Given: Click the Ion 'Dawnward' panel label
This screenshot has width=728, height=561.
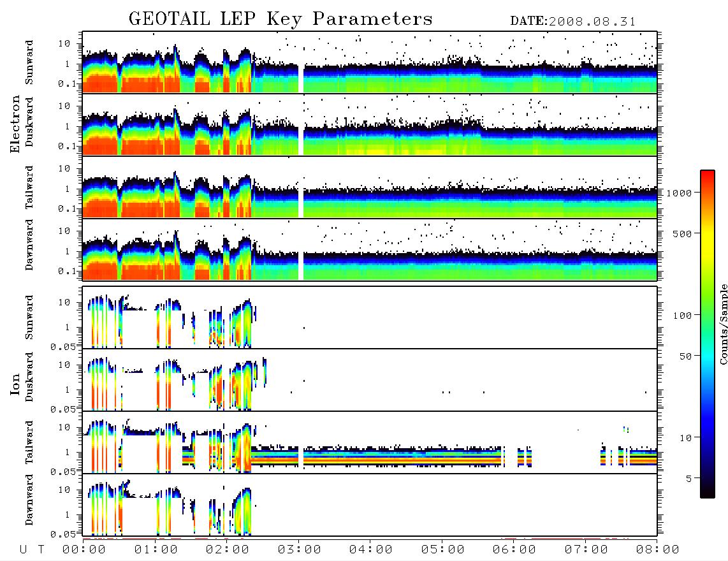Looking at the screenshot, I should click(29, 500).
